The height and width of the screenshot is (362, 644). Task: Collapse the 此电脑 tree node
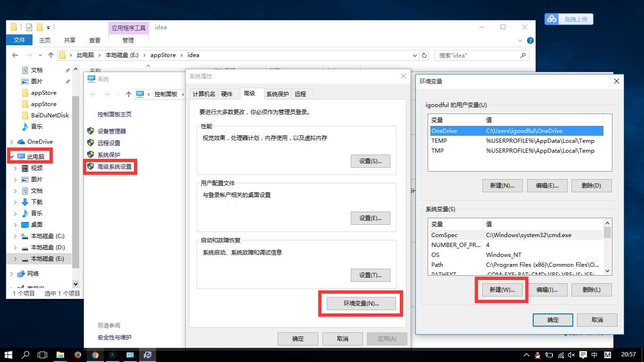coord(12,156)
